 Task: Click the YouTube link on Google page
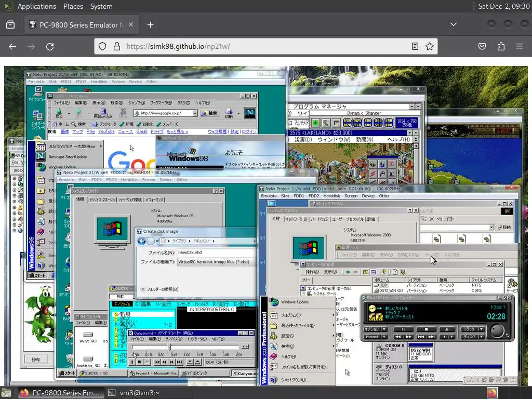pyautogui.click(x=106, y=131)
